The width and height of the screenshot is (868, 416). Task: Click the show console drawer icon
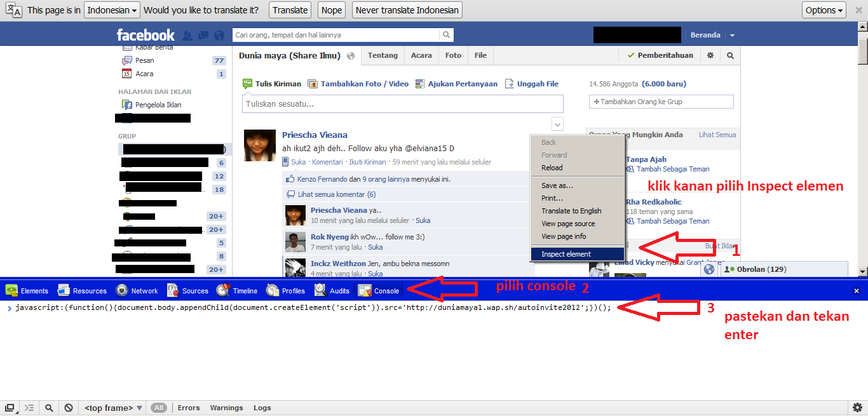[29, 408]
